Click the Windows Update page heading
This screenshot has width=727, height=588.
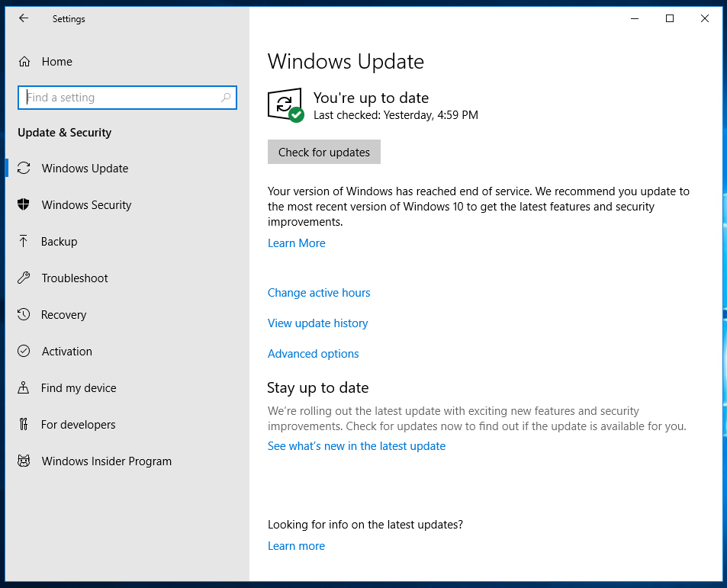tap(346, 61)
